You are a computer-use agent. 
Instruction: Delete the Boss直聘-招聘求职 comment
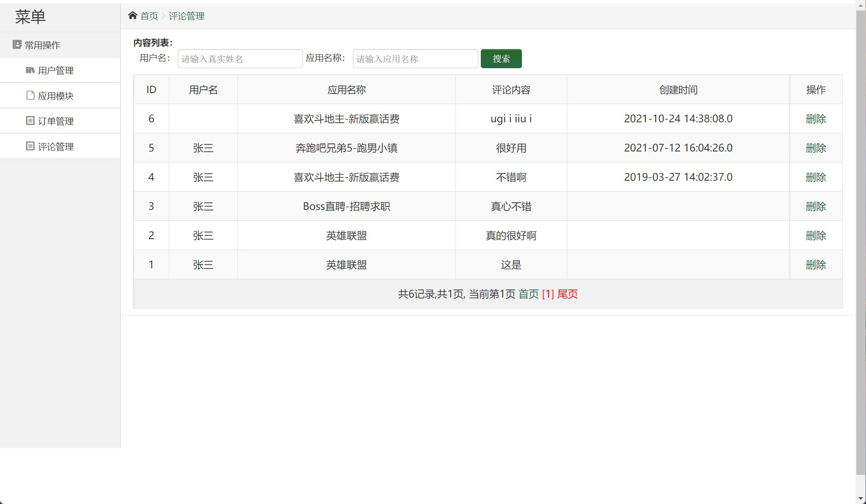(816, 206)
